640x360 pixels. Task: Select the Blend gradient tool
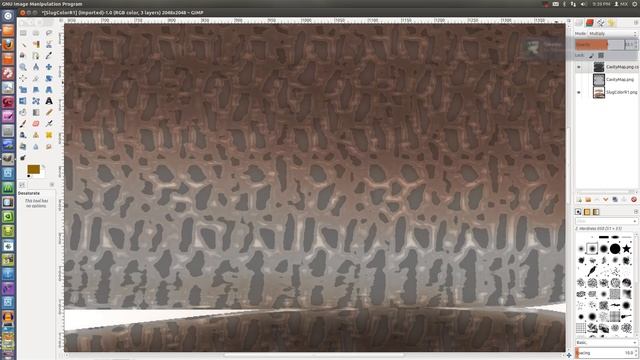(x=36, y=112)
